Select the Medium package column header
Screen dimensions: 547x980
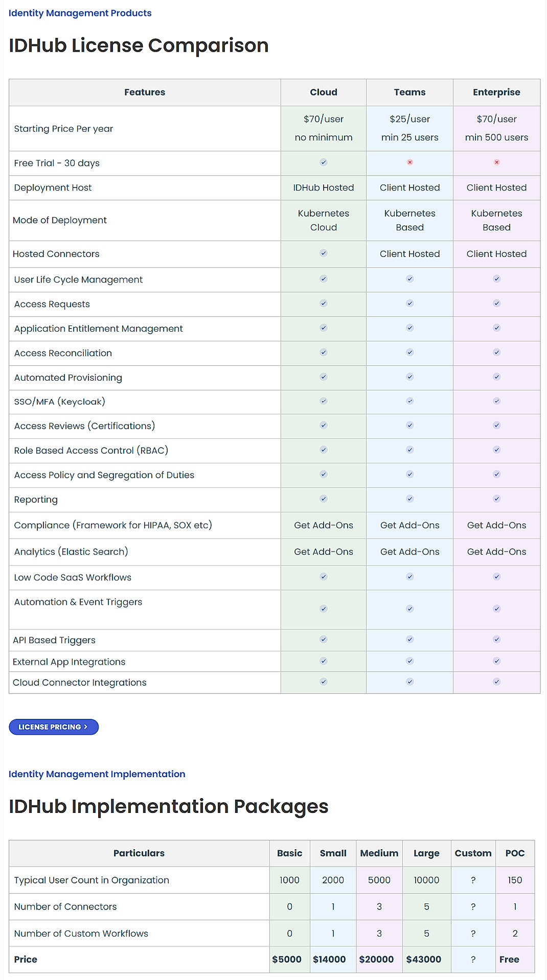[x=379, y=853]
